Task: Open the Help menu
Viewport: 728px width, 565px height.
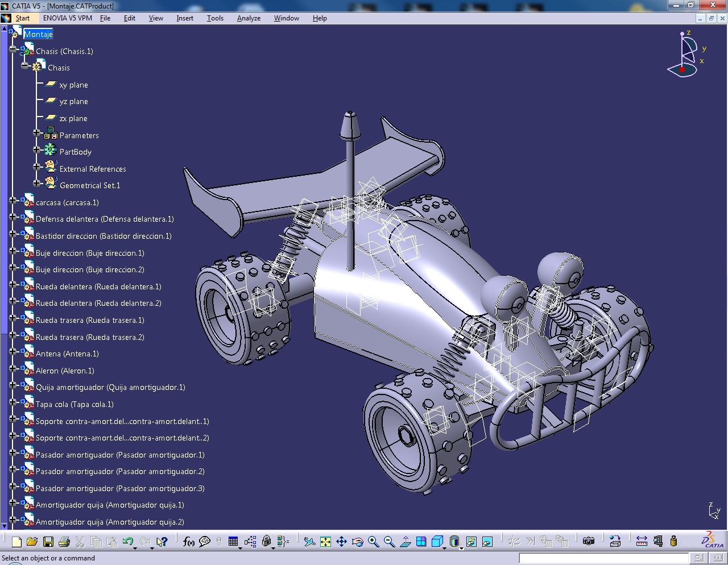Action: pos(320,18)
